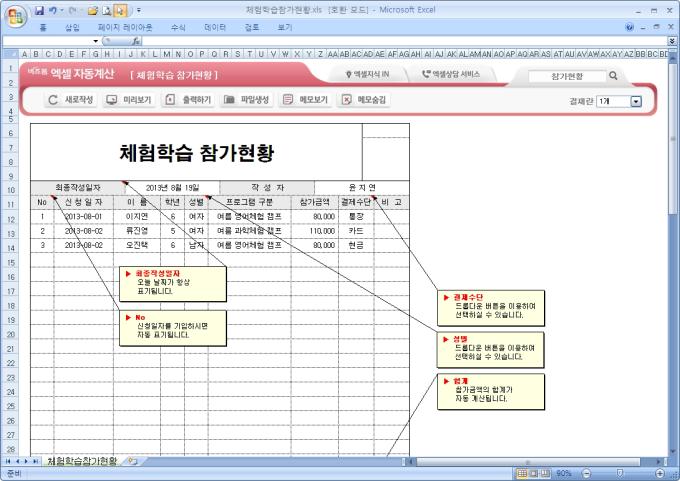Open the 결재란 1개 dropdown

point(636,101)
